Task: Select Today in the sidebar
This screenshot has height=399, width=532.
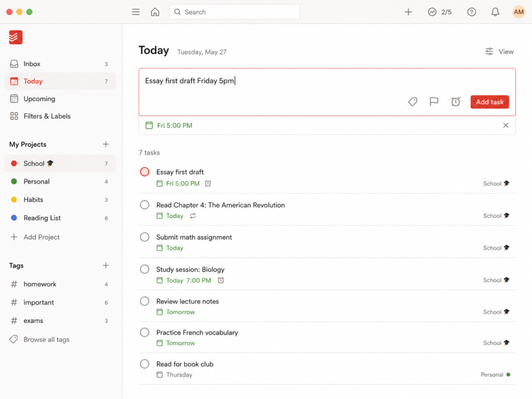Action: click(60, 81)
